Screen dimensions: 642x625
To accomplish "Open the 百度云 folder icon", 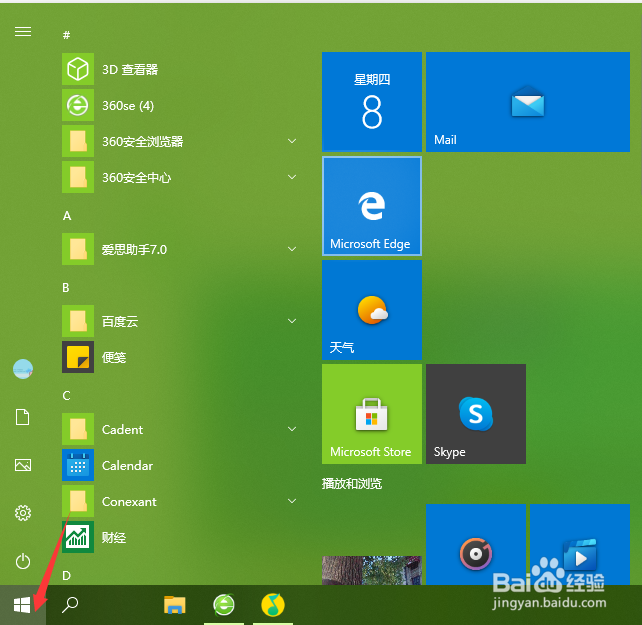I will tap(78, 321).
